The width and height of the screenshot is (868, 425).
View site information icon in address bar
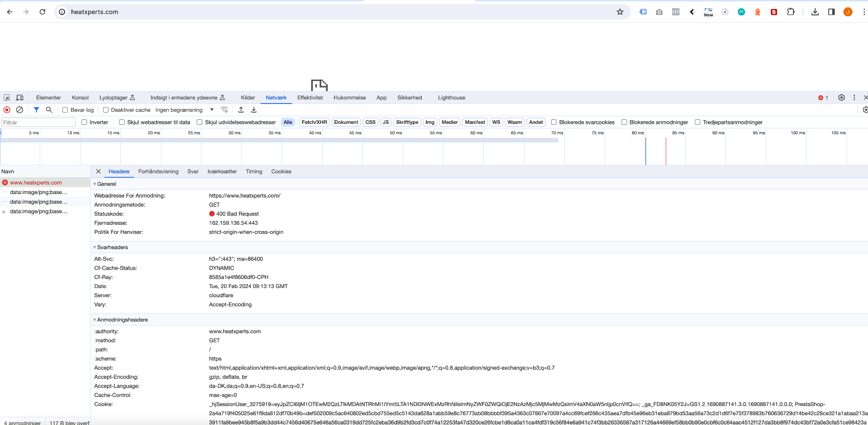pos(62,12)
